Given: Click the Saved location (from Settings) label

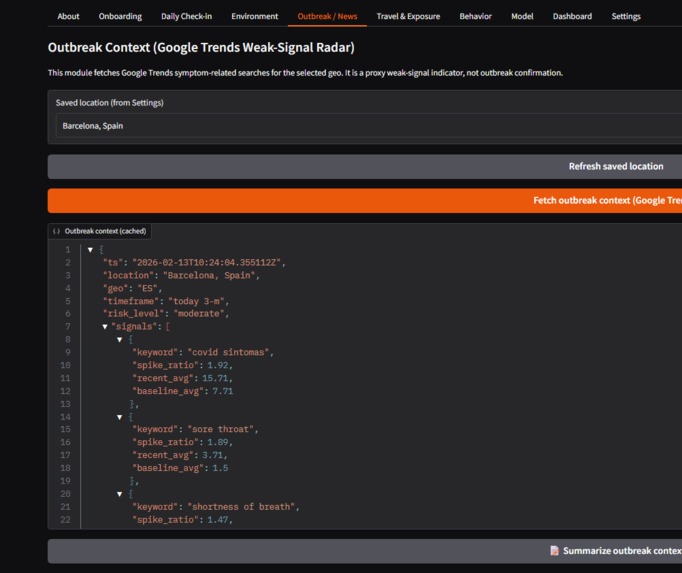Looking at the screenshot, I should pyautogui.click(x=110, y=103).
